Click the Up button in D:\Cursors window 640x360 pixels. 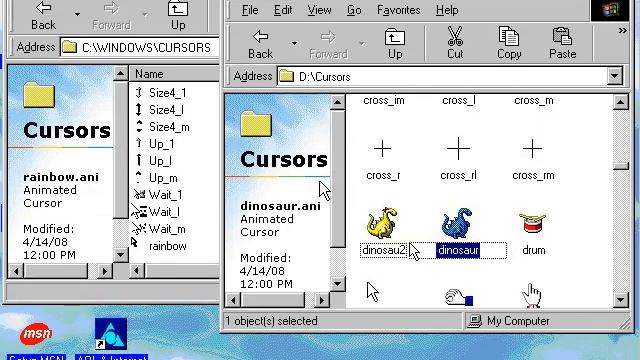point(395,44)
